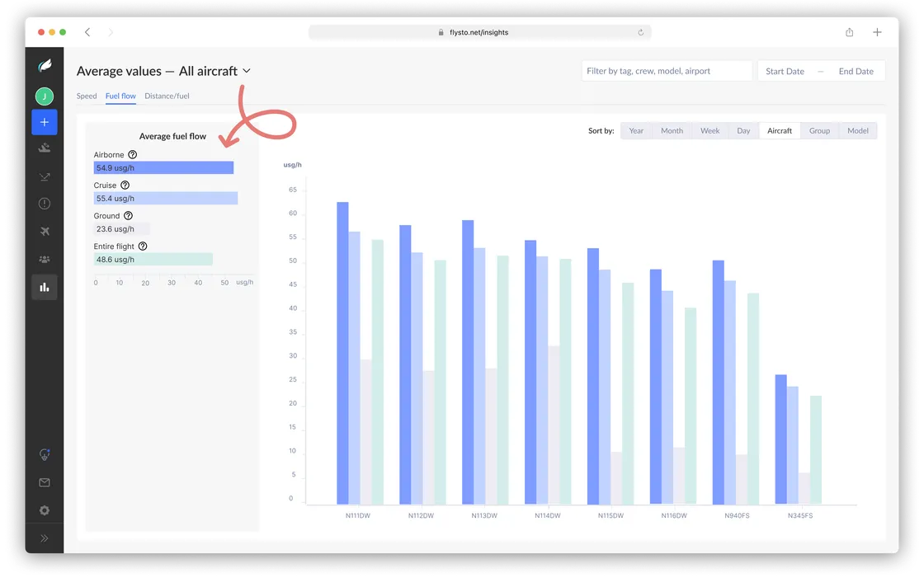Open the trend chart sidebar icon
The image size is (924, 587).
coord(45,176)
